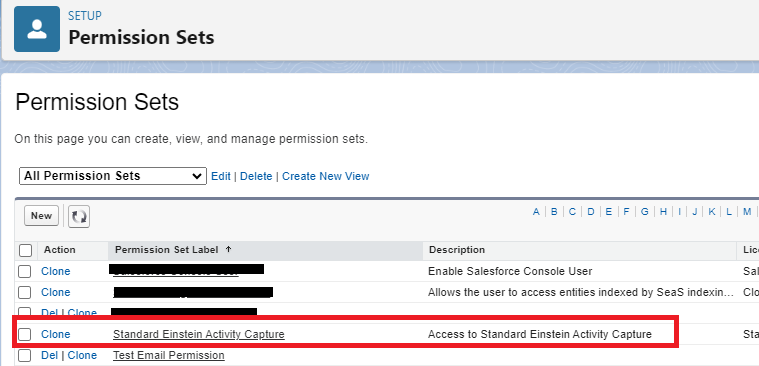This screenshot has width=759, height=366.
Task: Clone the Salesforce Console User permission set
Action: click(x=56, y=272)
